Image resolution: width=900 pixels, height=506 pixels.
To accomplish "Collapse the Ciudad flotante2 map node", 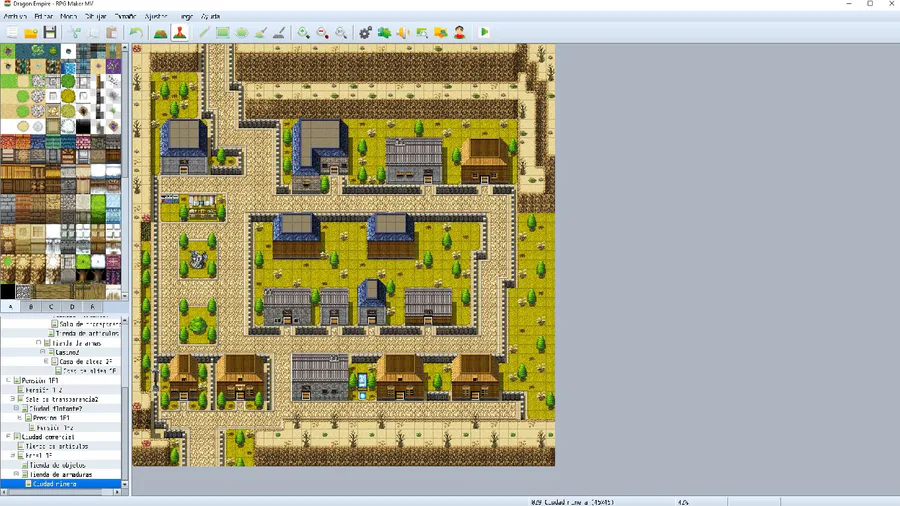I will coord(16,408).
